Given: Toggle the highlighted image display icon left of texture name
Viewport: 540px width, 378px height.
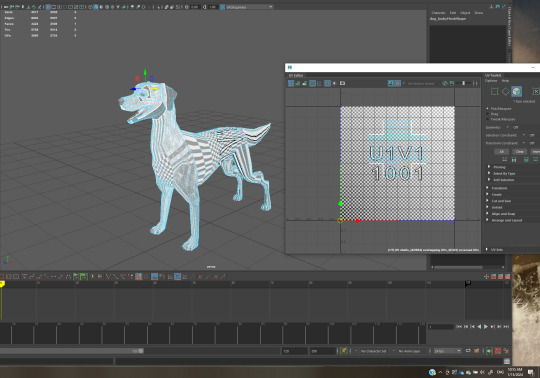Looking at the screenshot, I should click(391, 83).
